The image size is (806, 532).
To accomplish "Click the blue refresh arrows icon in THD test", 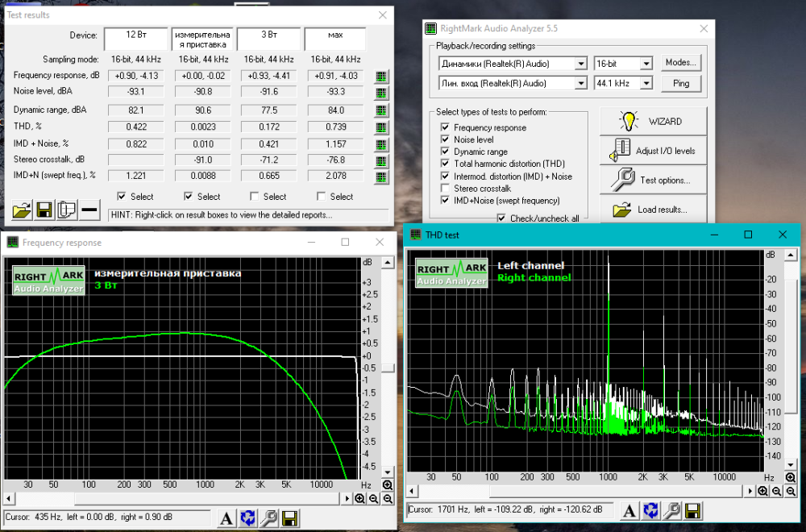I will pos(650,510).
